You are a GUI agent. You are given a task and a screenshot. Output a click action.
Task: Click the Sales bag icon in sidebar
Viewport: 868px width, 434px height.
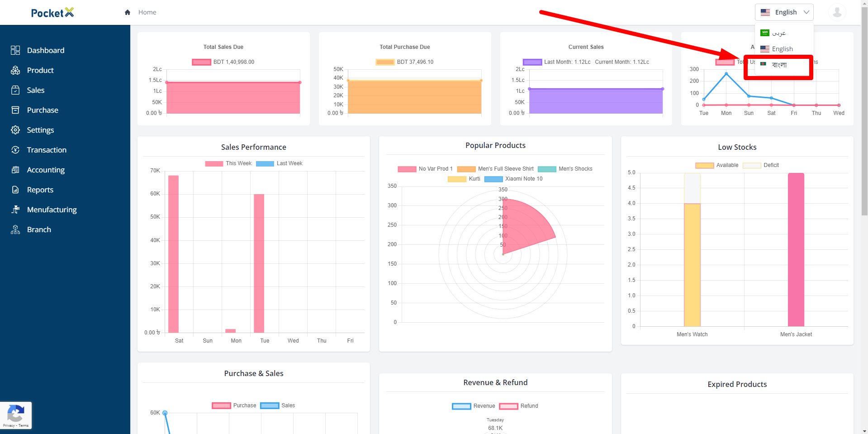tap(15, 90)
